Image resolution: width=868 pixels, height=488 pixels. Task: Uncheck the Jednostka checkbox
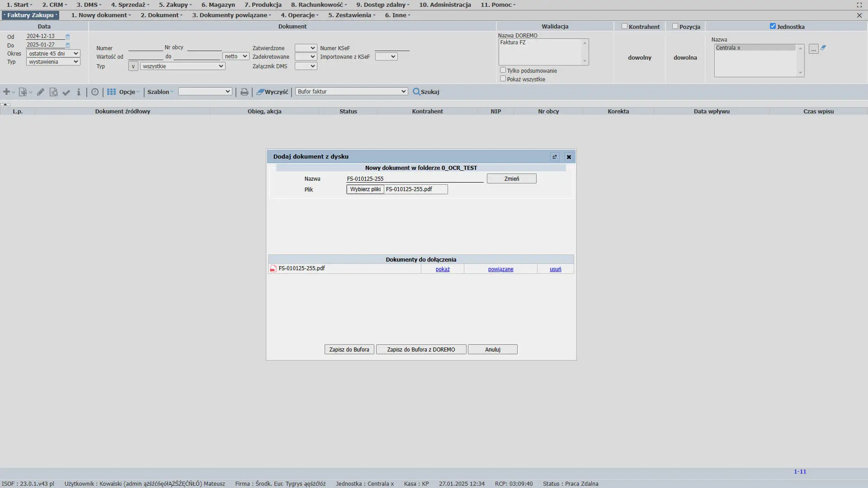pos(773,26)
